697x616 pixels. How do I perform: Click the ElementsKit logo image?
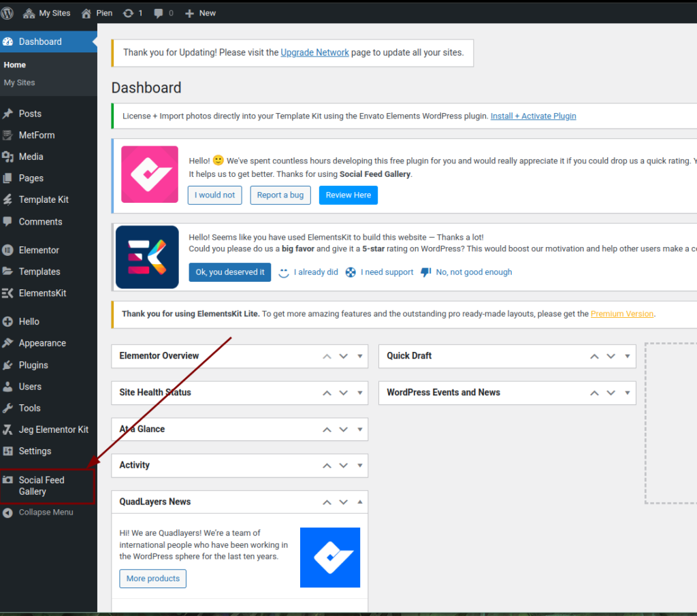(x=147, y=257)
